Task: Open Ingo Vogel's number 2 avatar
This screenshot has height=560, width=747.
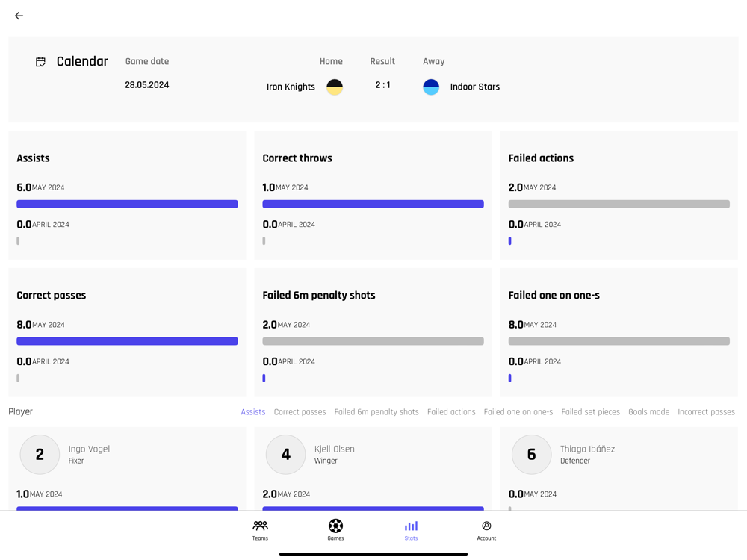Action: [x=40, y=454]
